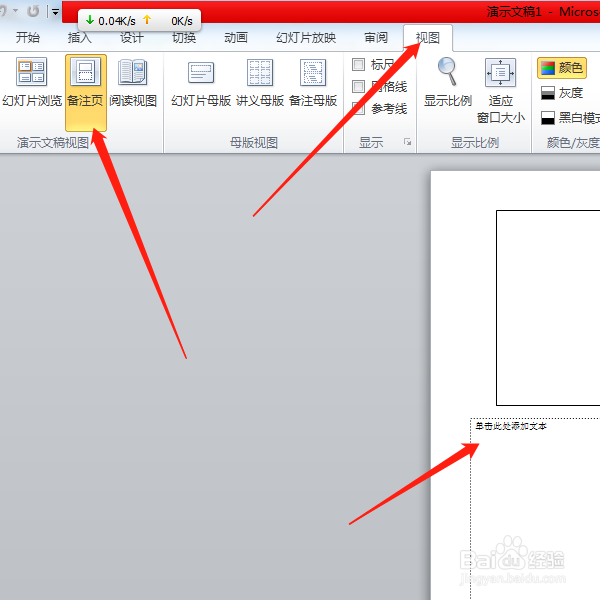Open the Slide Master (幻灯片母版)
Viewport: 600px width, 600px height.
201,83
